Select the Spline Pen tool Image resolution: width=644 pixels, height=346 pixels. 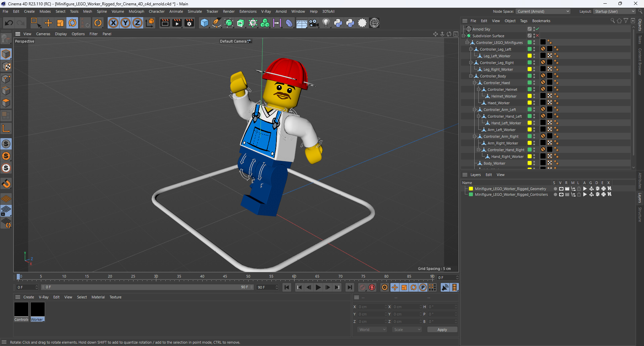point(217,23)
